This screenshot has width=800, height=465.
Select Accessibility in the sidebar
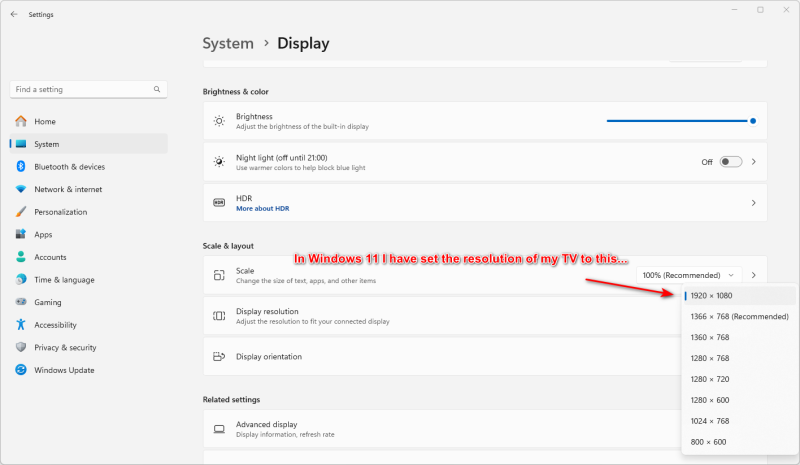(56, 325)
